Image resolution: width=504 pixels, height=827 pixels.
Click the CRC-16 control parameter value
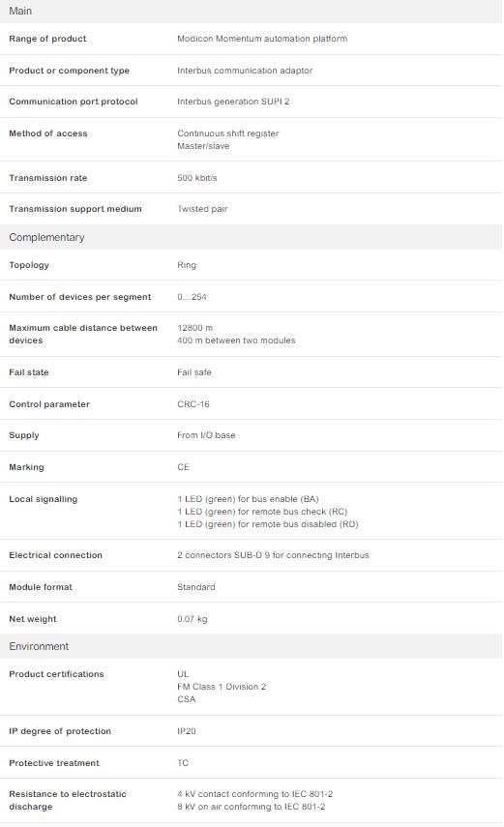click(x=193, y=404)
